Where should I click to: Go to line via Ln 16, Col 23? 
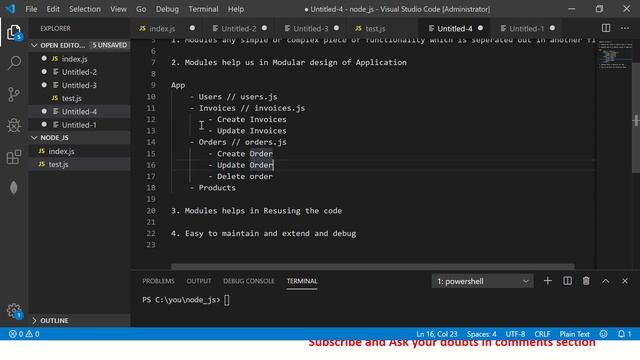(x=437, y=334)
